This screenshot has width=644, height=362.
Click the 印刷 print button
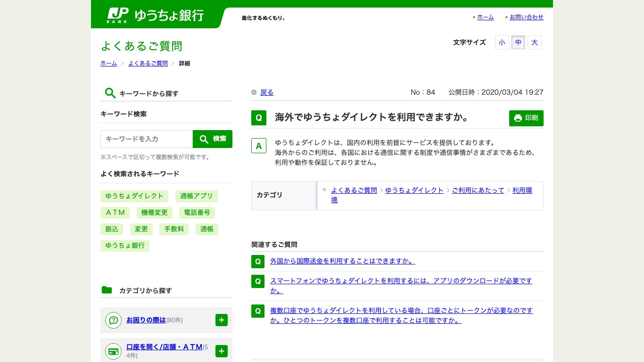pos(526,118)
